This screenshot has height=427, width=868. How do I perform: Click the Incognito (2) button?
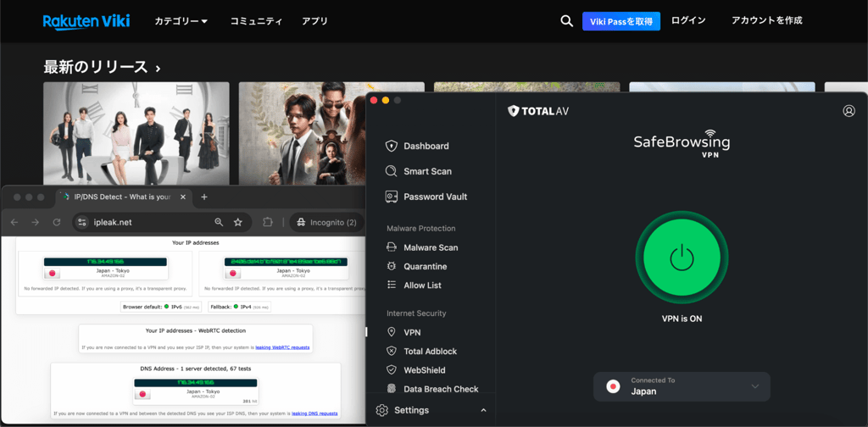pyautogui.click(x=326, y=222)
